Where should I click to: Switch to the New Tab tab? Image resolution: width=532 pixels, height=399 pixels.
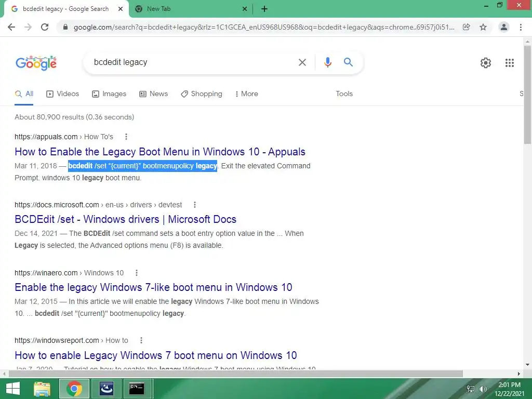(x=190, y=9)
